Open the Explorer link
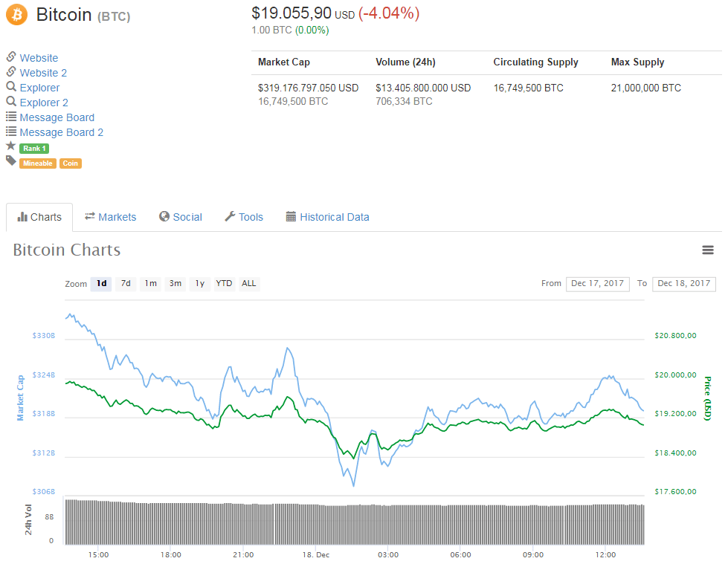This screenshot has width=728, height=564. (x=39, y=88)
